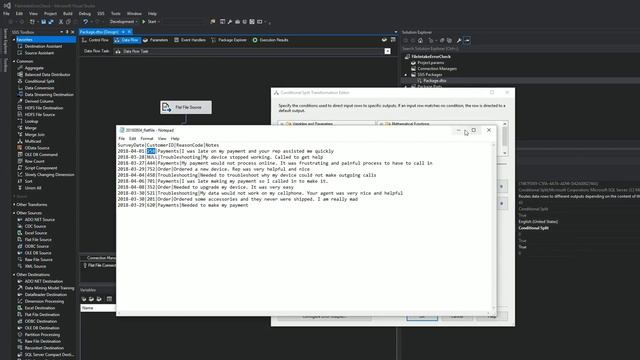This screenshot has height=360, width=640.
Task: Choose Data Conversion transform in toolbox
Action: coord(39,88)
